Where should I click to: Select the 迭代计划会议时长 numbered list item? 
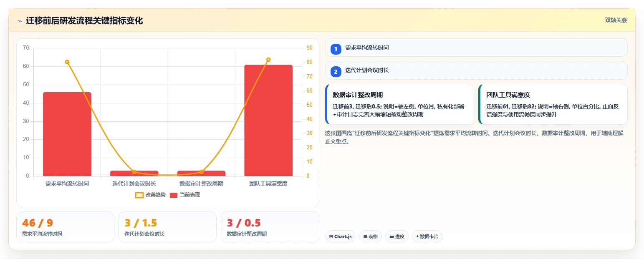coord(476,70)
